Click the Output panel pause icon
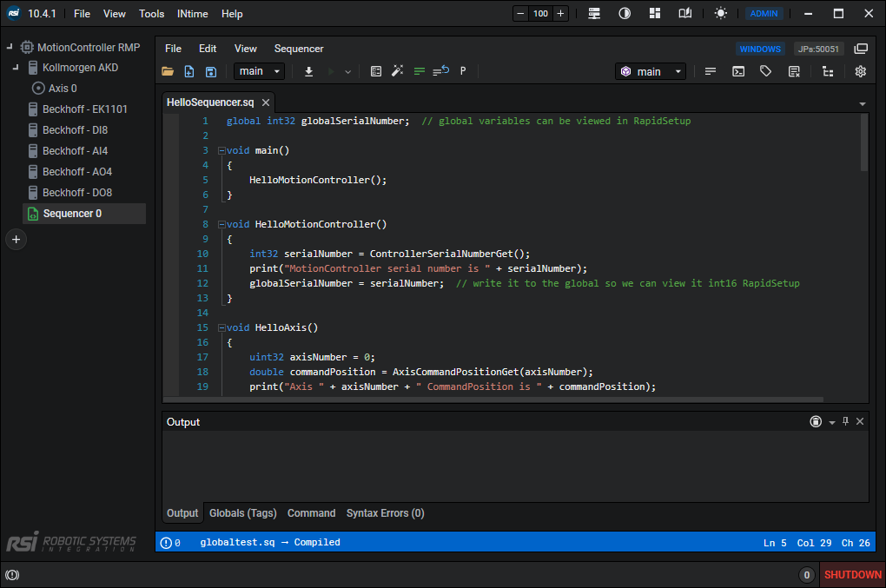This screenshot has height=588, width=886. coord(816,421)
